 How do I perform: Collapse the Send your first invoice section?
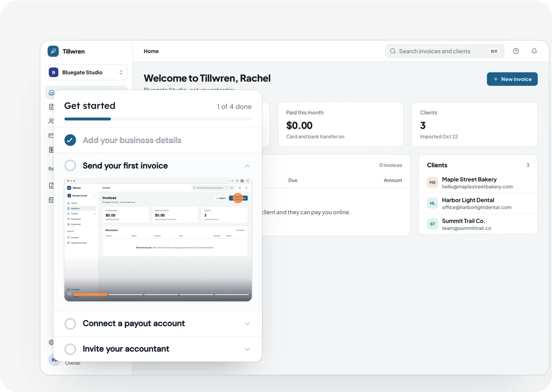(247, 166)
